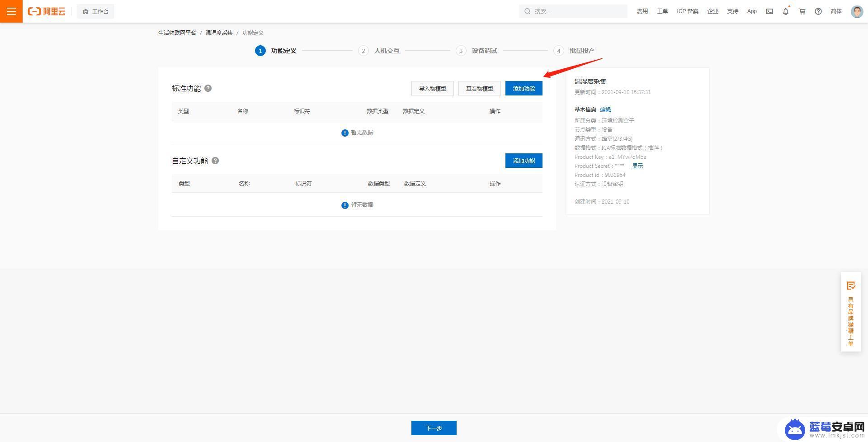Switch language via 简体
The image size is (868, 442).
pyautogui.click(x=836, y=11)
